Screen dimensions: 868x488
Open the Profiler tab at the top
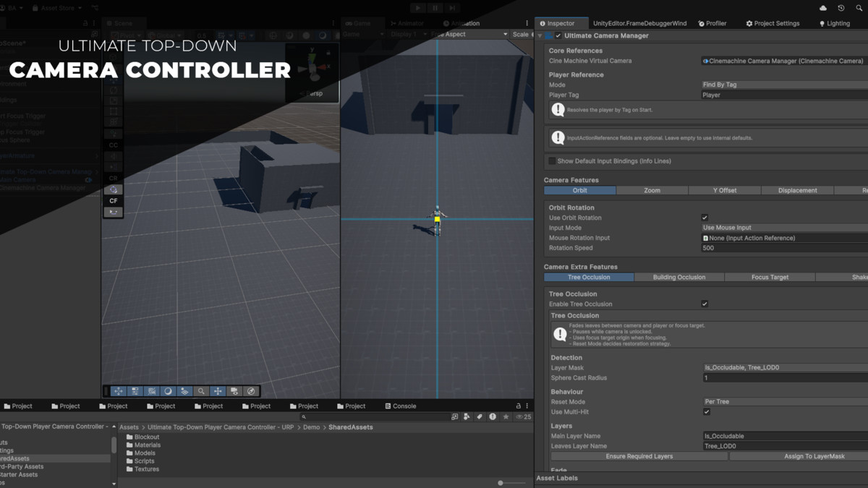click(x=713, y=22)
